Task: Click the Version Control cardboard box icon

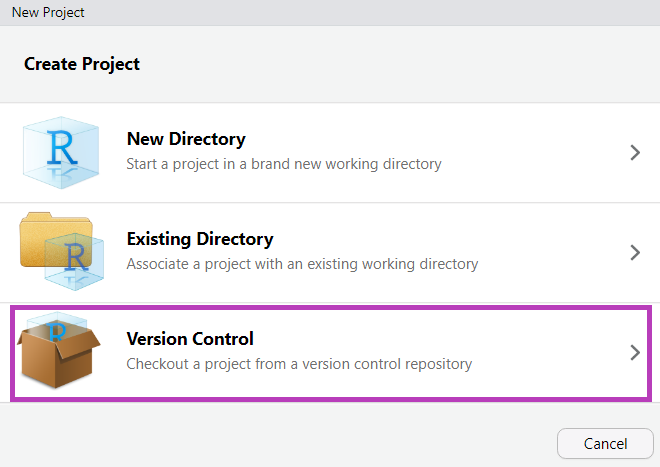Action: coord(57,357)
